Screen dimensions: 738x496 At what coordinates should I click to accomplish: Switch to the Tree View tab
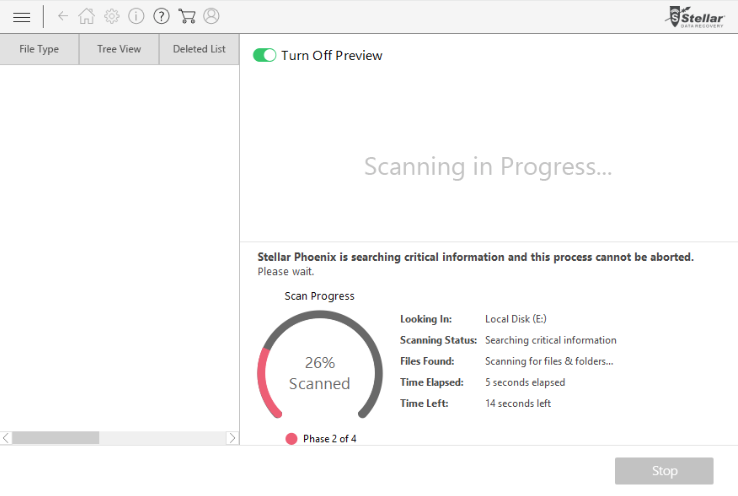[119, 49]
